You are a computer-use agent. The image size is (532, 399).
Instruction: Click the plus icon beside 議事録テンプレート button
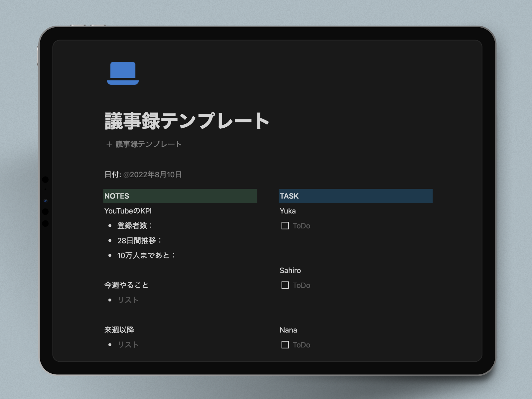click(109, 144)
